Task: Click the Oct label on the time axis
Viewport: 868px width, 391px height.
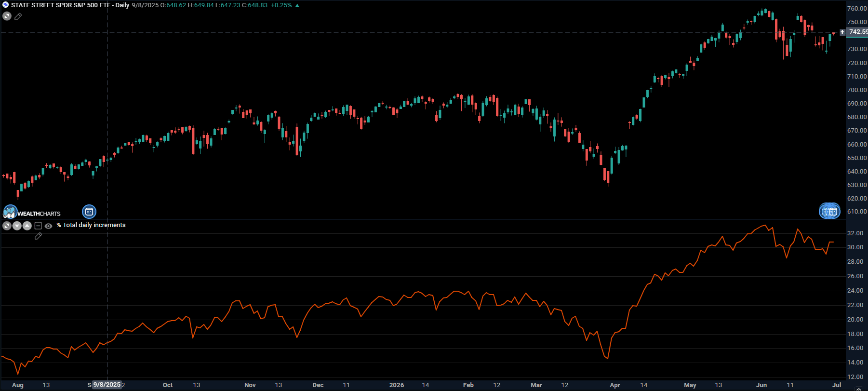Action: (168, 385)
